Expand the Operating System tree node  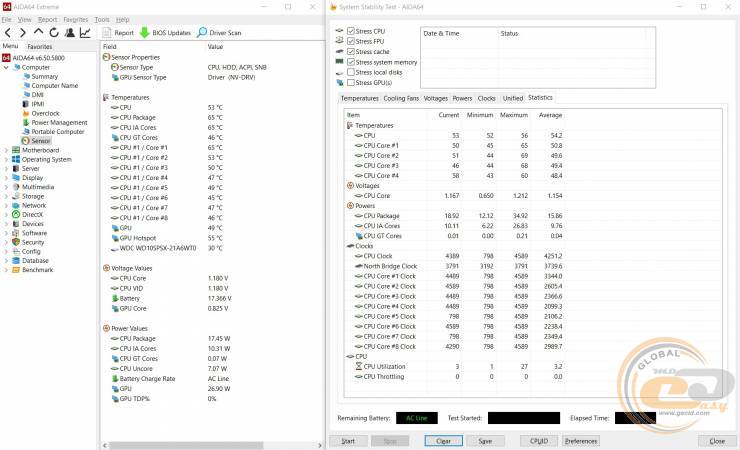coord(6,159)
